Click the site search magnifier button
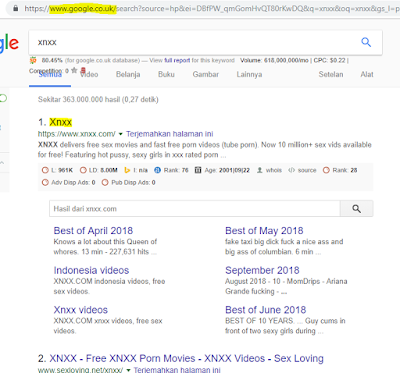The width and height of the screenshot is (400, 373). coord(356,209)
